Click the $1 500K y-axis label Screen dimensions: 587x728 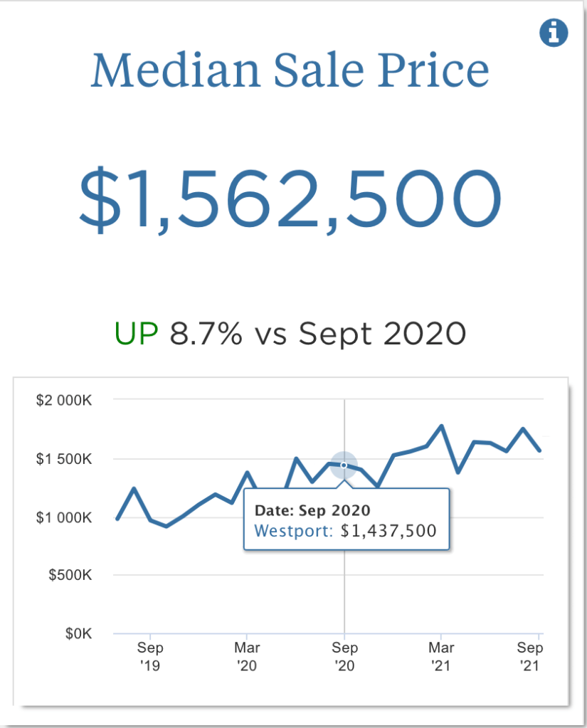[x=64, y=459]
